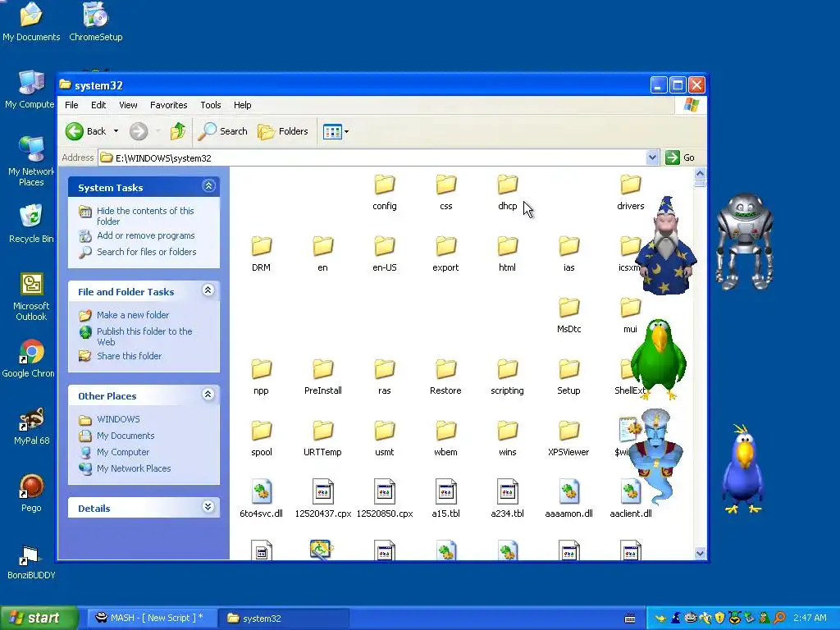
Task: Click the system32 taskbar button
Action: 283,619
